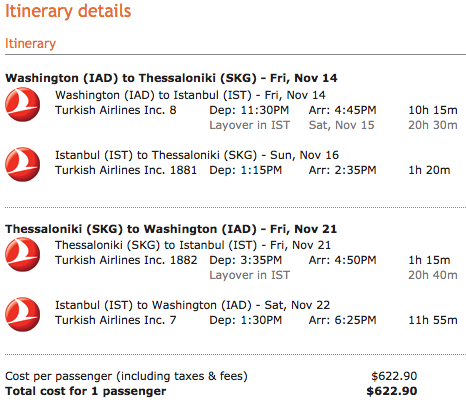Select the Itinerary details heading
Screen dimensions: 466x405
(x=68, y=11)
